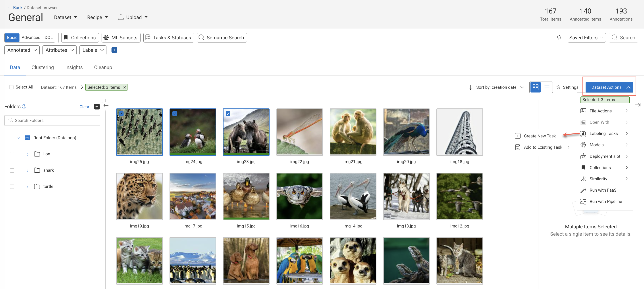This screenshot has height=289, width=644.
Task: Click the refresh icon near Saved Filters
Action: pos(559,37)
